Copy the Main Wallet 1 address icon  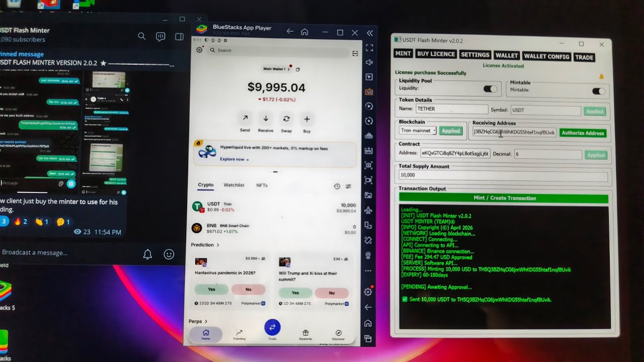click(297, 69)
